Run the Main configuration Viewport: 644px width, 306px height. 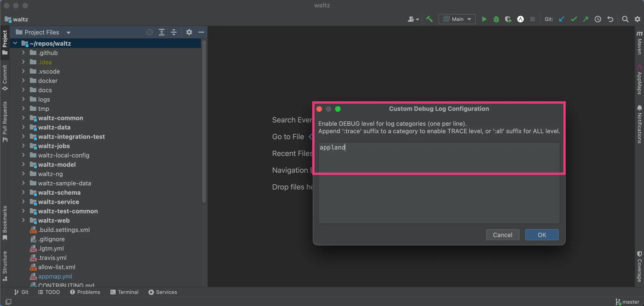484,19
